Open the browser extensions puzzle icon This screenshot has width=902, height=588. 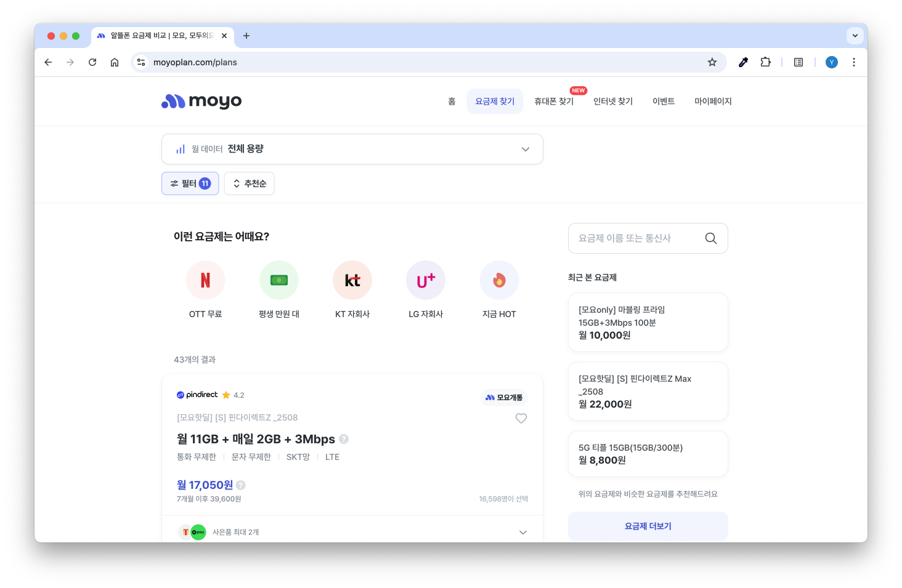(765, 62)
